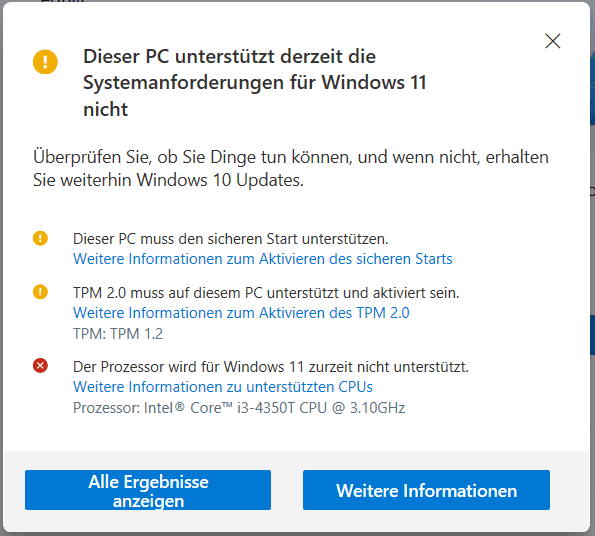
Task: Click the warning icon next to the secure boot requirement
Action: pos(40,239)
